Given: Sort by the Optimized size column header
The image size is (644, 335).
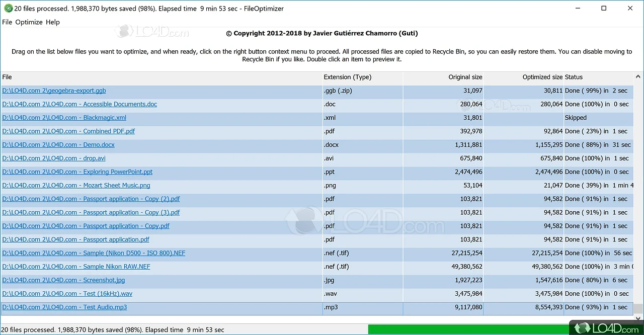Looking at the screenshot, I should click(524, 77).
